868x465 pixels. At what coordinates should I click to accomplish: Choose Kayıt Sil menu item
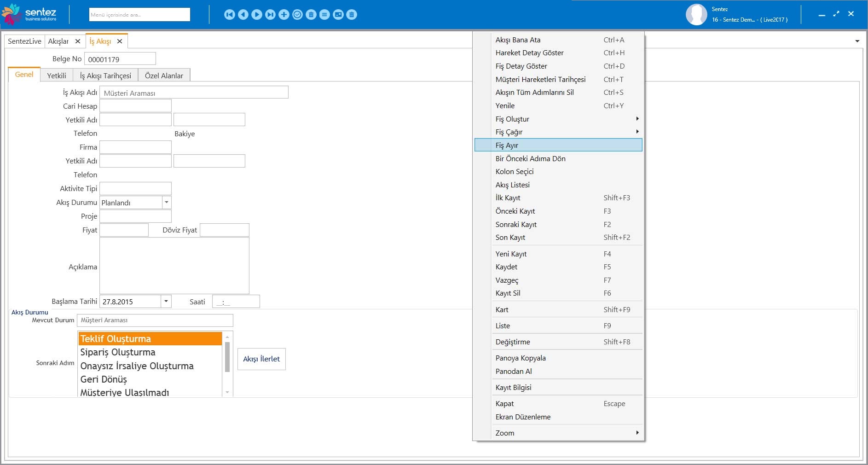[558, 293]
